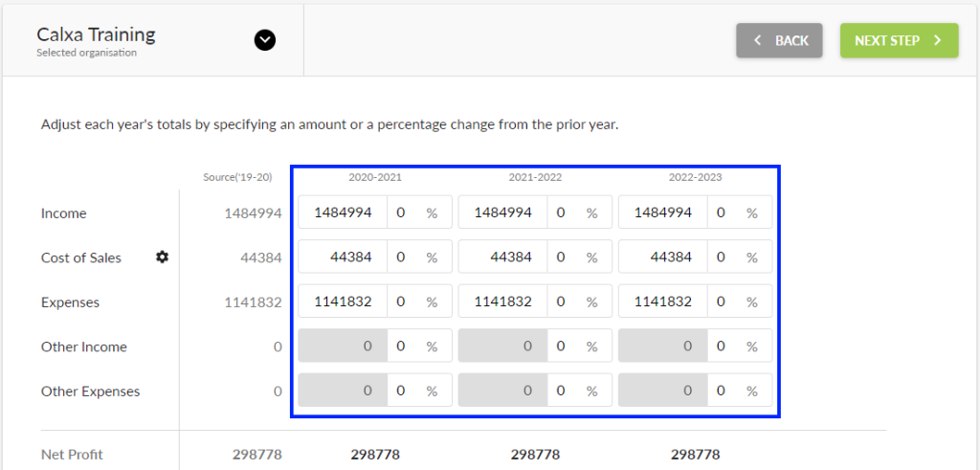Select the 2022-2023 Cost of Sales amount
The width and height of the screenshot is (980, 470).
[662, 257]
